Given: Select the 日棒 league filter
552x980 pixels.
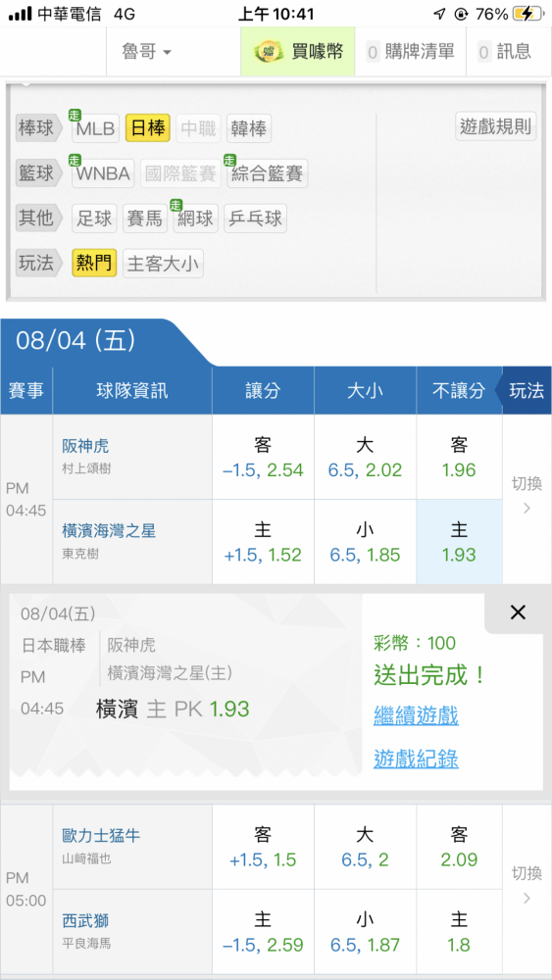Looking at the screenshot, I should [147, 128].
